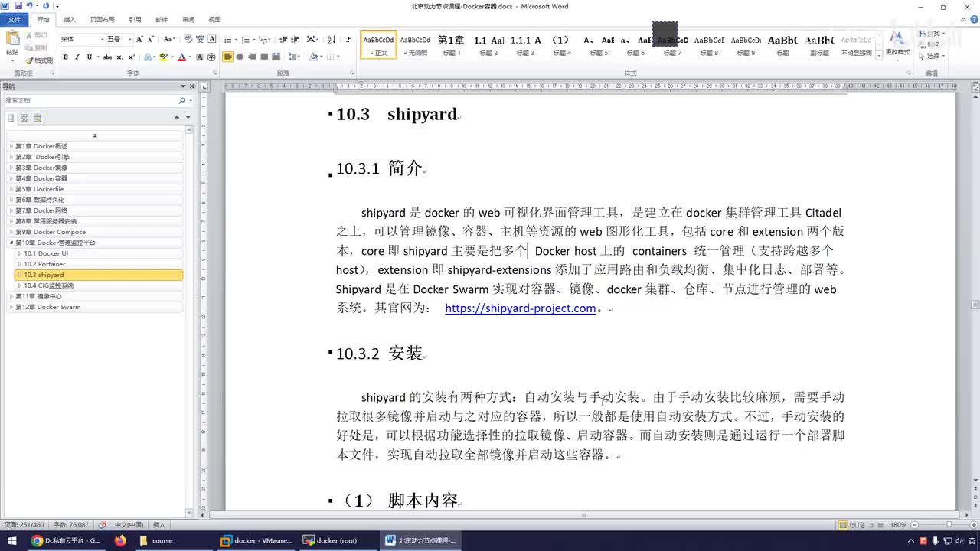The width and height of the screenshot is (980, 551).
Task: Collapse 第10章 Docker管理监控平台 heading
Action: tap(11, 243)
